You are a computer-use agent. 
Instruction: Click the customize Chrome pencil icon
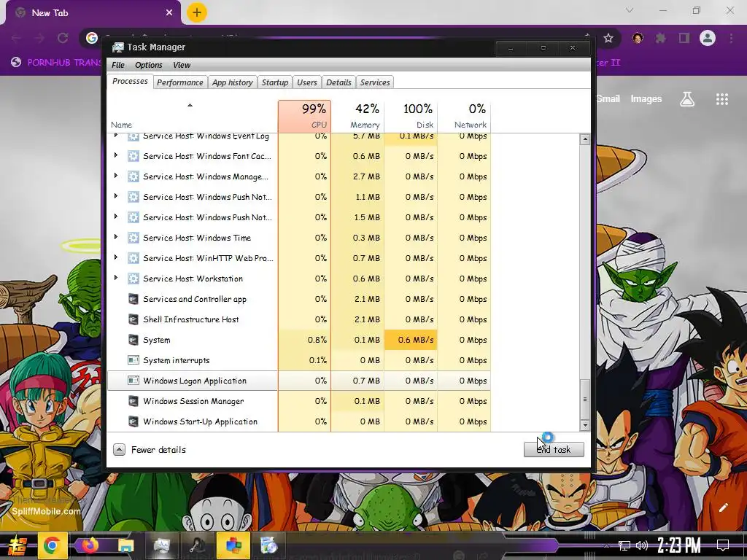point(723,507)
